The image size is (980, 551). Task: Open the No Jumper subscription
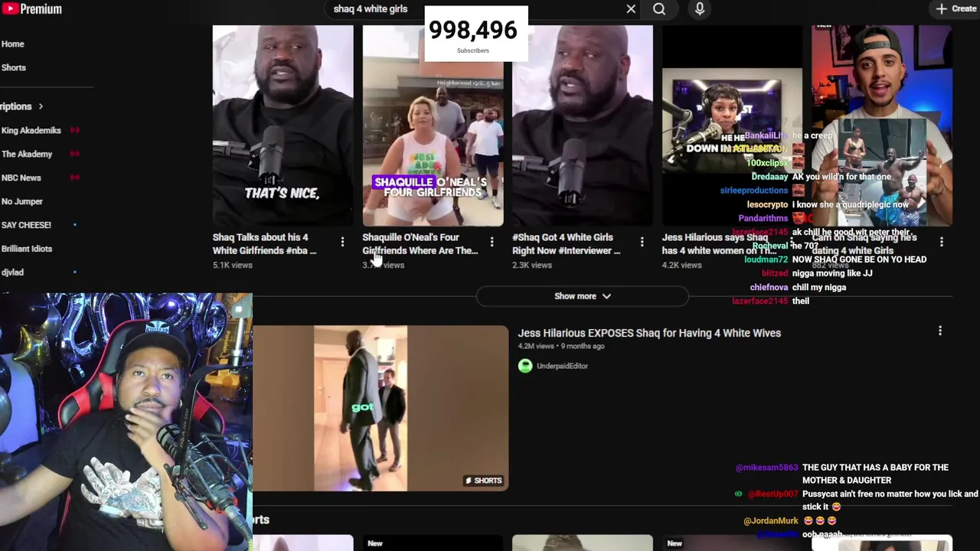[x=22, y=202]
